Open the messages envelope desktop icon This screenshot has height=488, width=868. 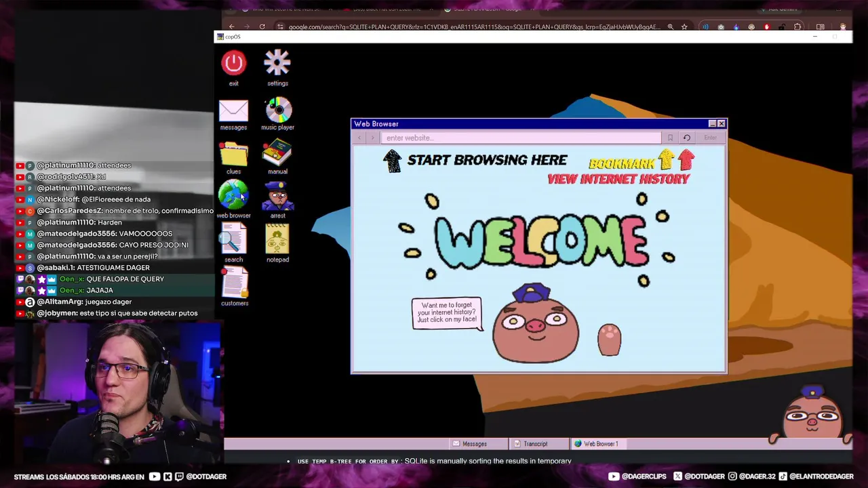233,110
